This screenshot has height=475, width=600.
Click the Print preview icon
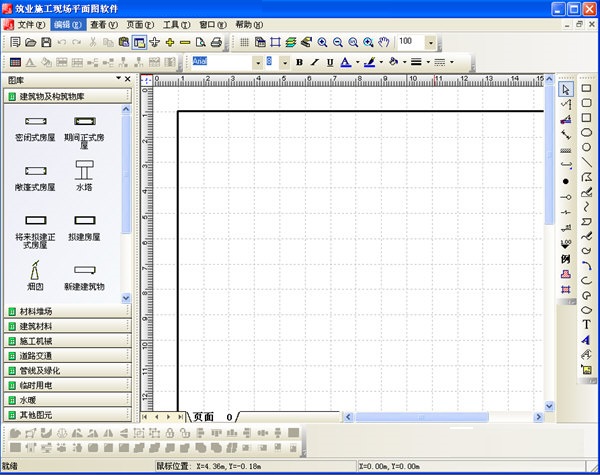tap(201, 42)
